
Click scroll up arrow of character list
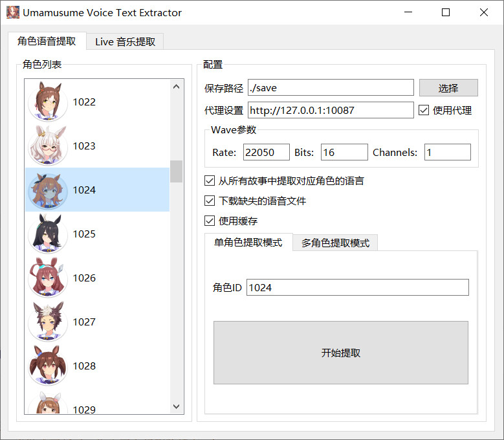pos(176,87)
